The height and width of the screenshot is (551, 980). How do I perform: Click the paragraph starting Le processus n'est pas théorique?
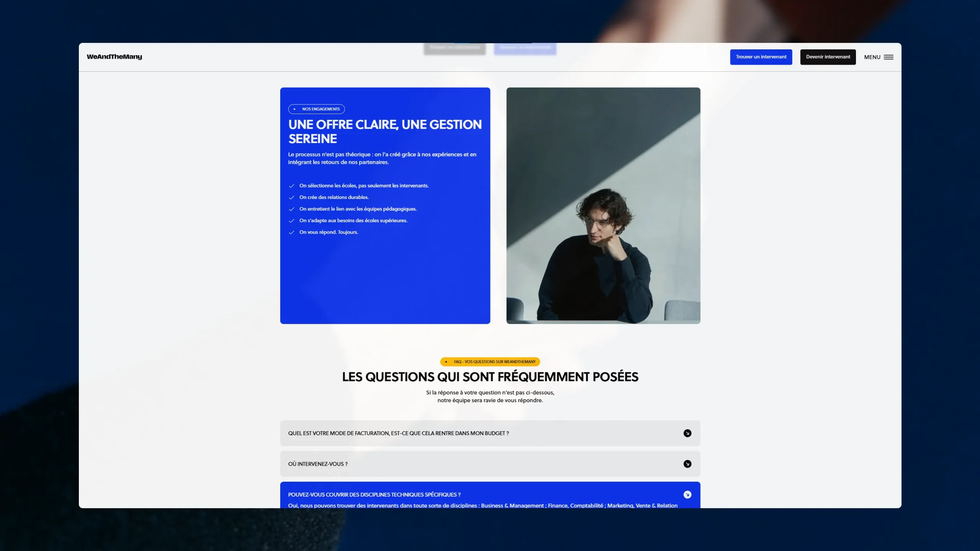[382, 158]
